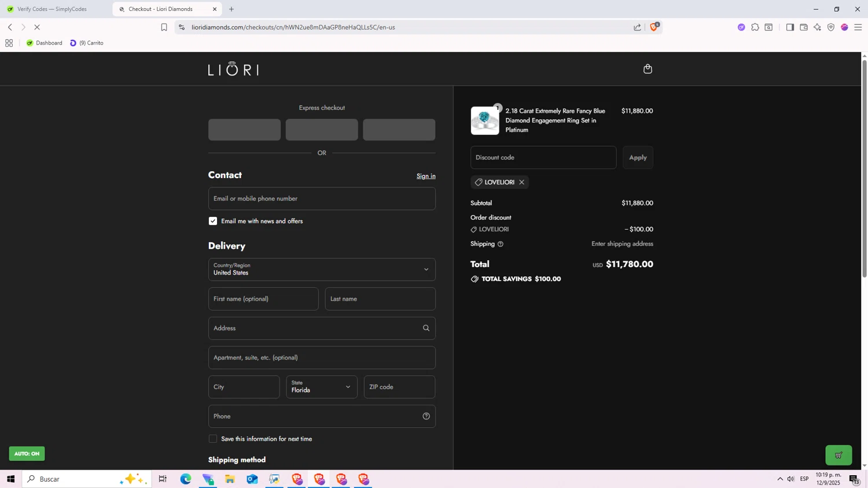Open the shopping bag cart icon
Viewport: 868px width, 488px height.
click(x=648, y=69)
